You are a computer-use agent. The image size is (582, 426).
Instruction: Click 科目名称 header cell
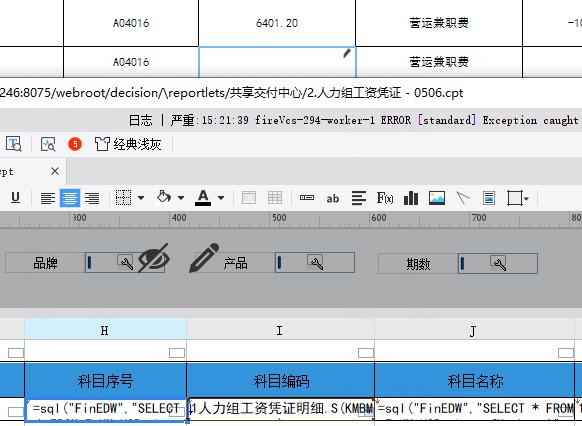pyautogui.click(x=474, y=380)
